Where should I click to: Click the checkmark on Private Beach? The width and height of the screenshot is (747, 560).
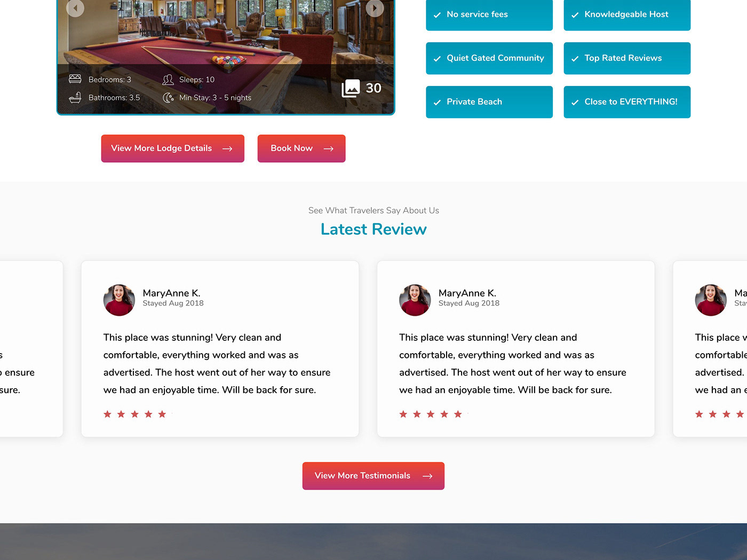tap(437, 102)
